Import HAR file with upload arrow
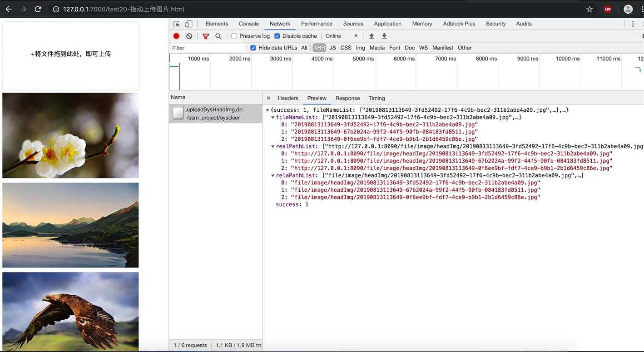Viewport: 644px width, 352px height. point(372,36)
